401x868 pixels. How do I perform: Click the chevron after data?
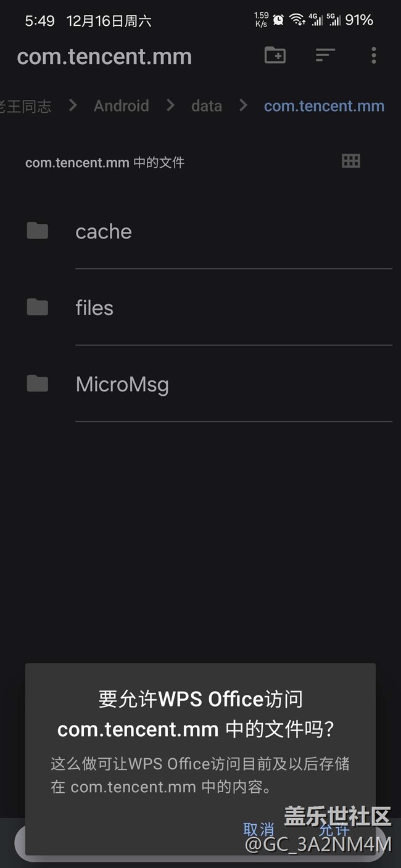click(243, 106)
